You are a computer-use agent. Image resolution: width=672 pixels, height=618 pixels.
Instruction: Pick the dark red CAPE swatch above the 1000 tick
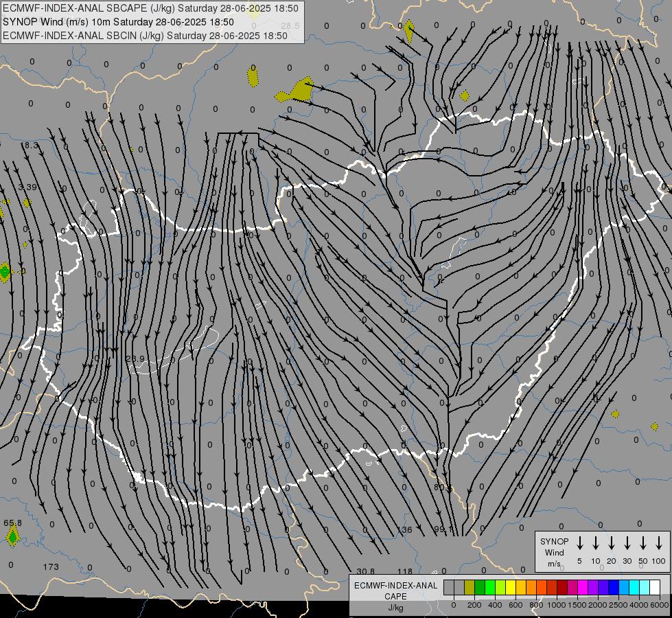point(562,588)
